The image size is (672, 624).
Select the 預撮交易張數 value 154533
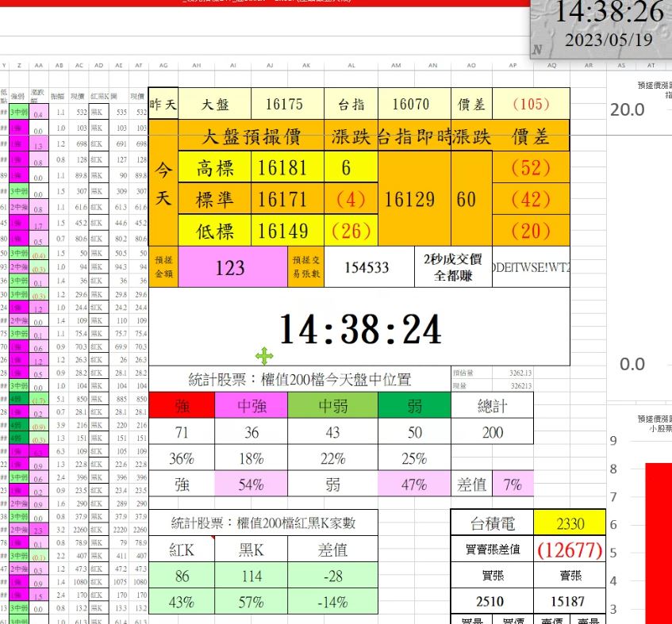(x=370, y=267)
